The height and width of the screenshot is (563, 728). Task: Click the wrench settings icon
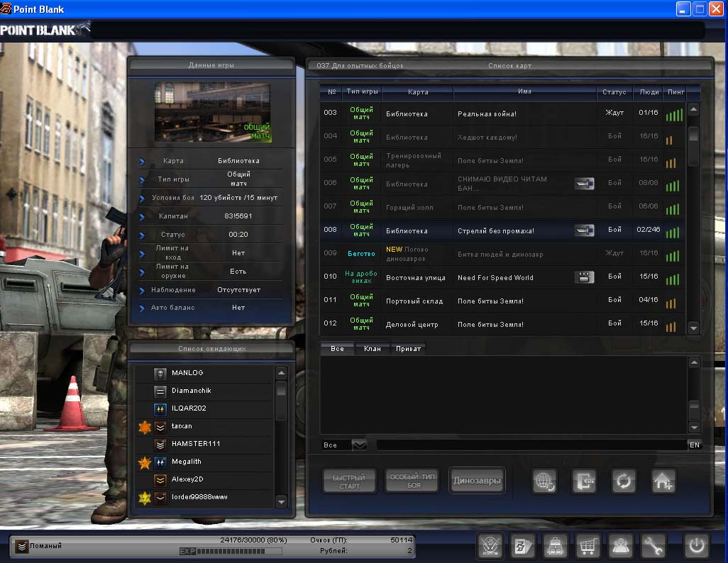653,547
